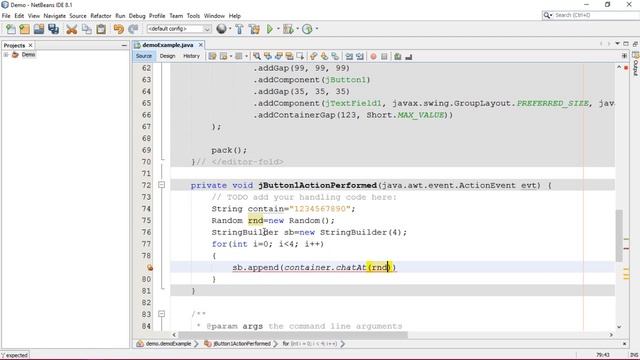
Task: Click the Profile Project clock icon
Action: point(307,29)
